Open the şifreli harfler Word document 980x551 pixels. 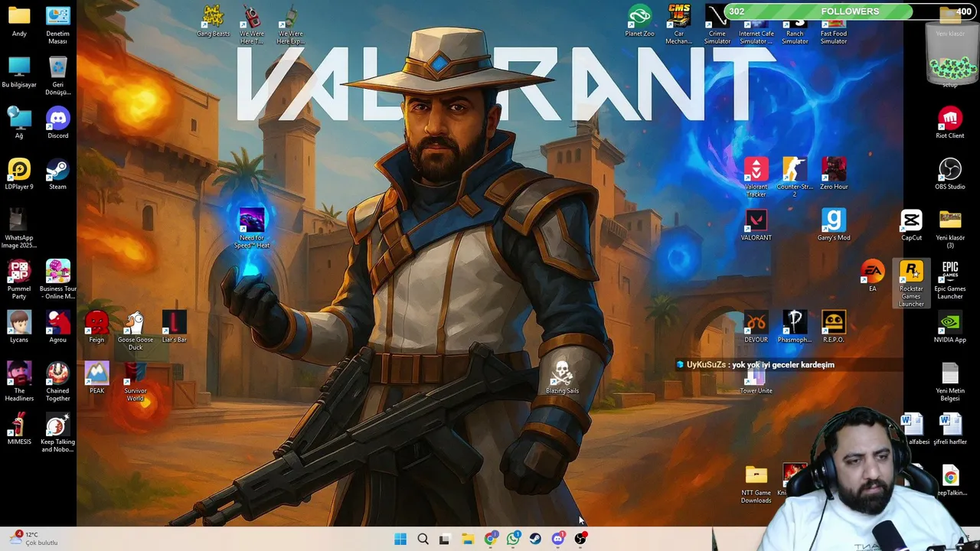950,429
